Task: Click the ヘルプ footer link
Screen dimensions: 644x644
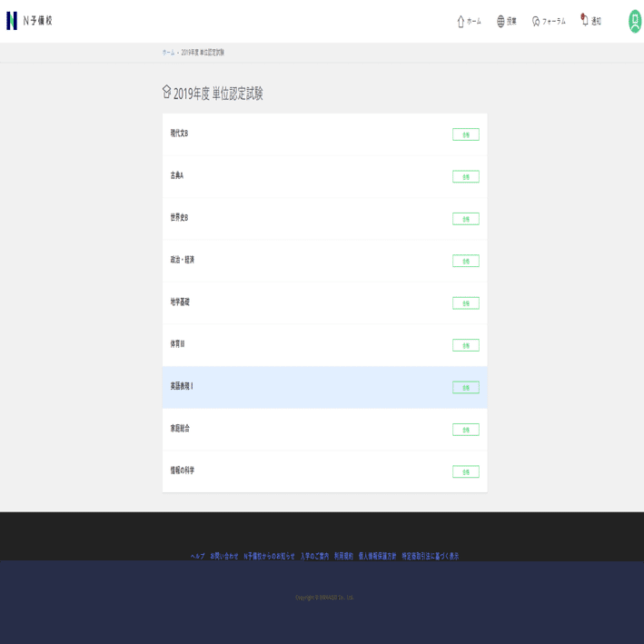Action: click(197, 556)
